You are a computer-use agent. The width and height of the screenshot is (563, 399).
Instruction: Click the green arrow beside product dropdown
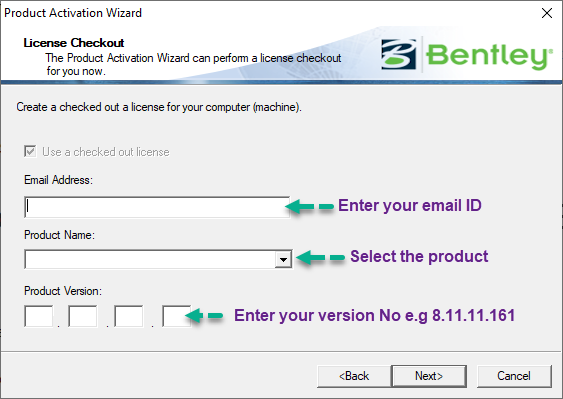pos(321,258)
